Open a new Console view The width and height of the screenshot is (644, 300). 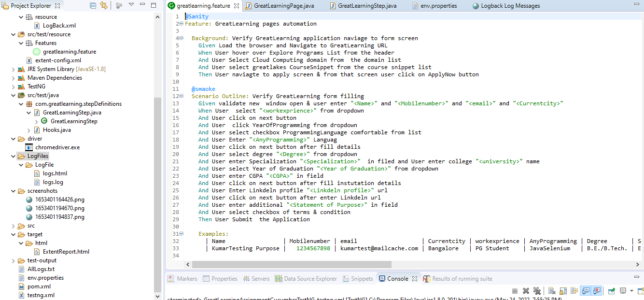click(x=641, y=290)
